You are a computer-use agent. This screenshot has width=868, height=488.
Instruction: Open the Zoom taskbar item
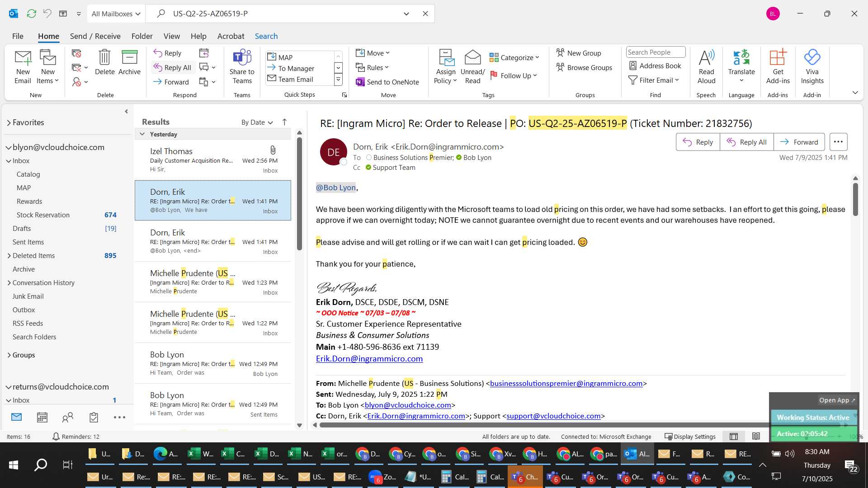point(383,477)
